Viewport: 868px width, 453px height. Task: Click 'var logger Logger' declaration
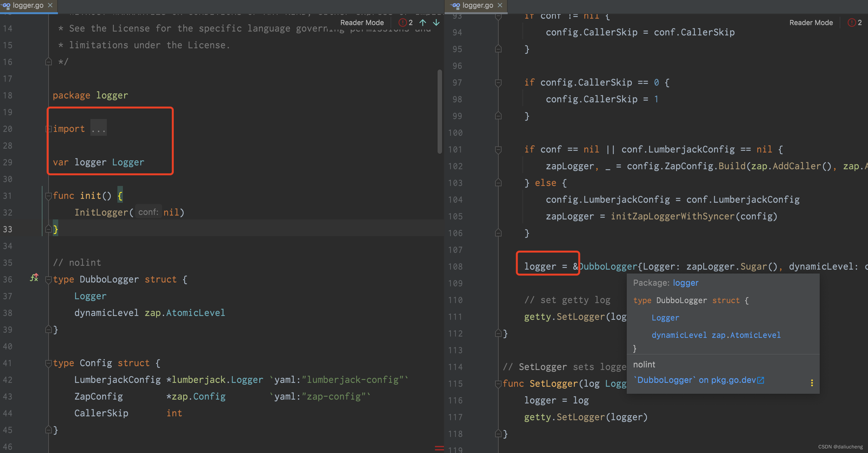tap(98, 162)
